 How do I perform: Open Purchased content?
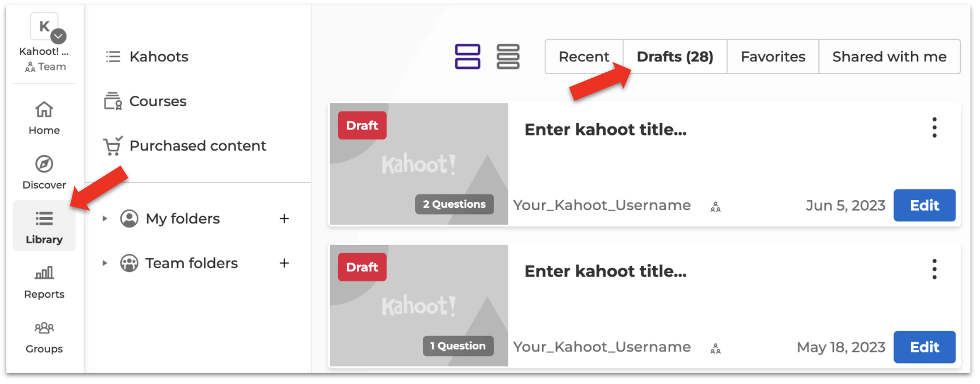point(185,145)
